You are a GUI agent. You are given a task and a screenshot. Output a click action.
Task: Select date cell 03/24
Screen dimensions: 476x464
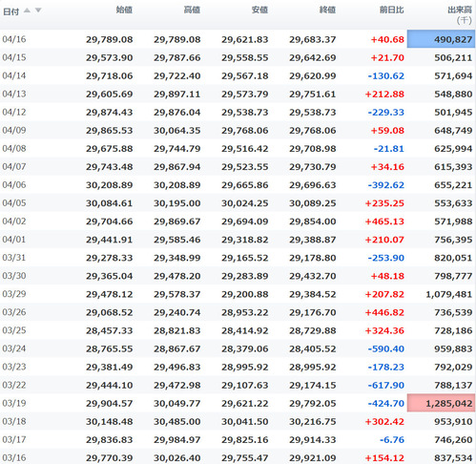14,348
